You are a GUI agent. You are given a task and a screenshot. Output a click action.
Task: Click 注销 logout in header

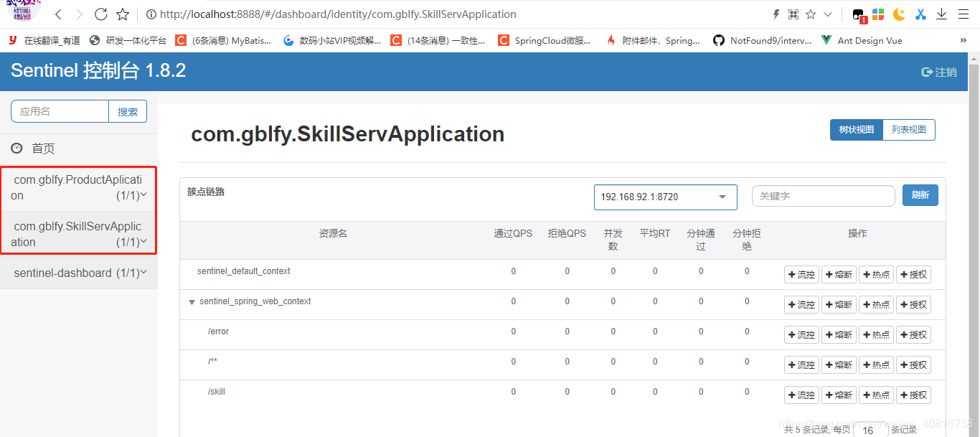[x=939, y=72]
